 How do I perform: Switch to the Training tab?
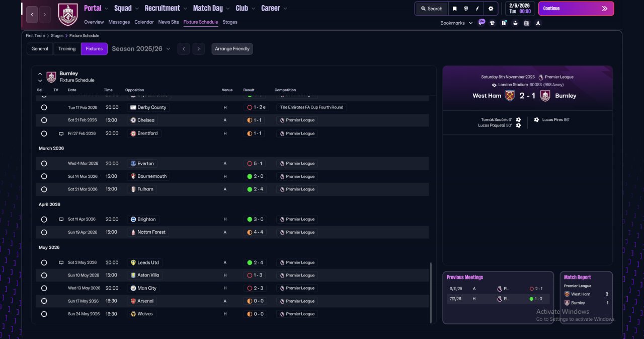coord(67,49)
